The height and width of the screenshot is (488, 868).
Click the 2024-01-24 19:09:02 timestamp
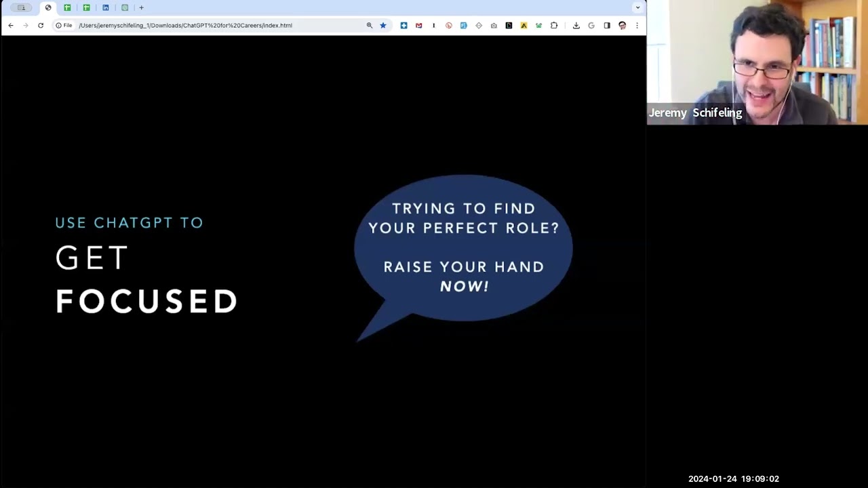[734, 479]
